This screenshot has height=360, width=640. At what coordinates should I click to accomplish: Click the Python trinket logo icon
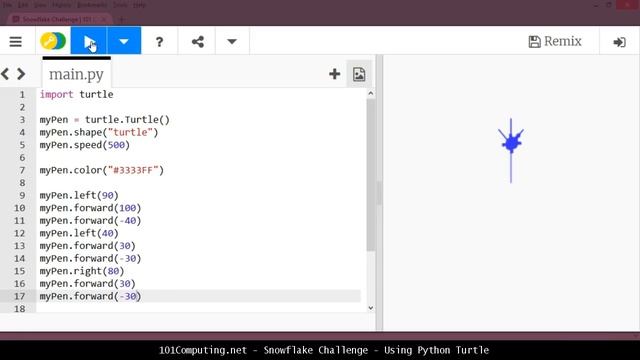(53, 41)
